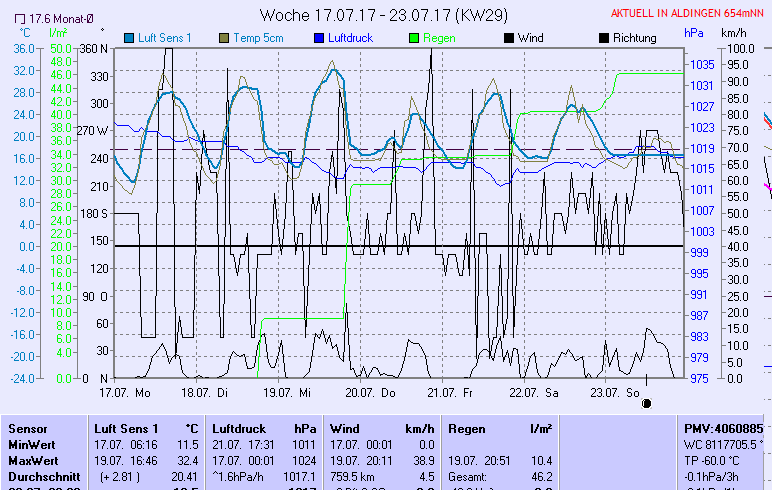Click the Luft Sens 1 table column header
772x490 pixels.
click(x=126, y=428)
